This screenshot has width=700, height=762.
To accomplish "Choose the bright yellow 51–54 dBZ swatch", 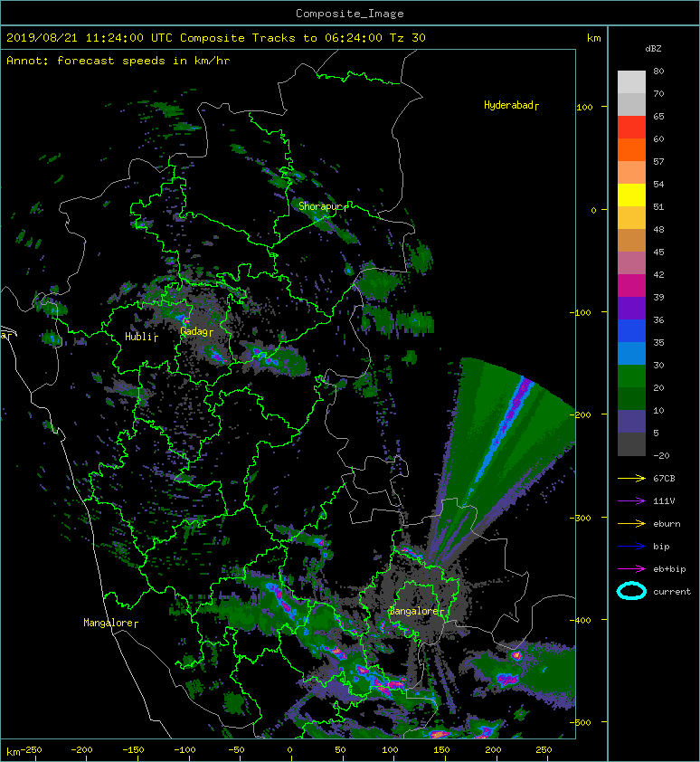I will pyautogui.click(x=631, y=195).
